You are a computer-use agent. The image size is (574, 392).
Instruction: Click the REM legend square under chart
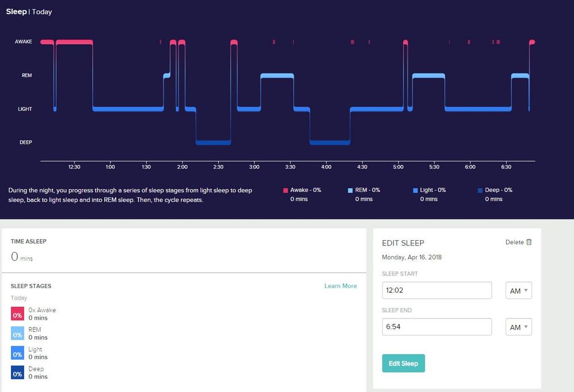pos(351,190)
